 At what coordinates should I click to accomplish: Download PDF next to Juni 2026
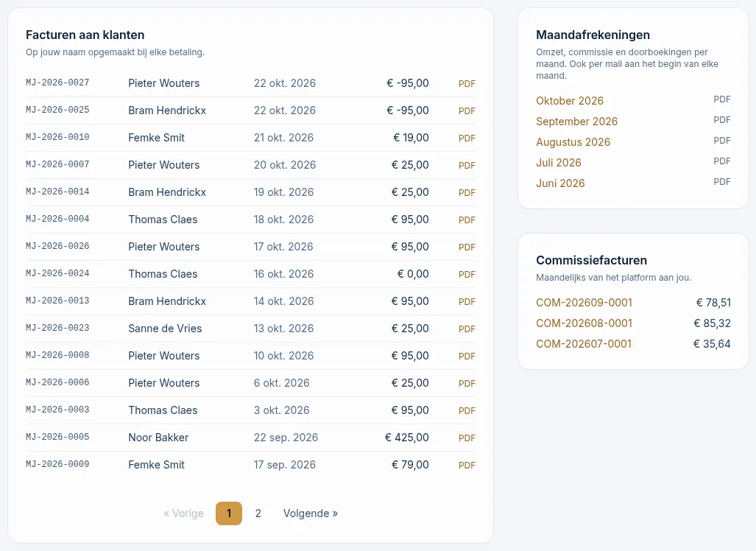[x=721, y=182]
